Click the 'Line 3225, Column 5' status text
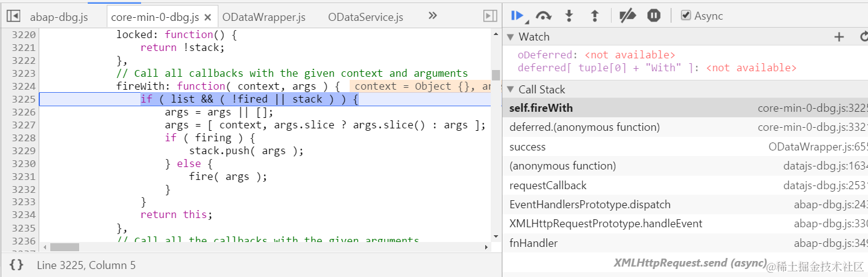Viewport: 868px width, 277px height. click(x=86, y=265)
